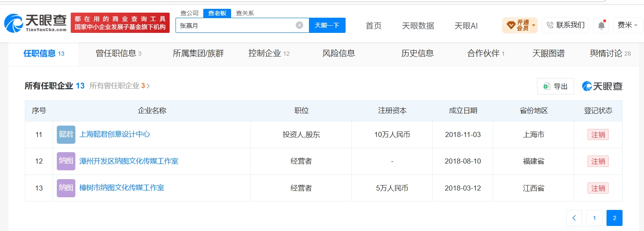Click the 企业名称 column header
644x231 pixels.
[152, 111]
